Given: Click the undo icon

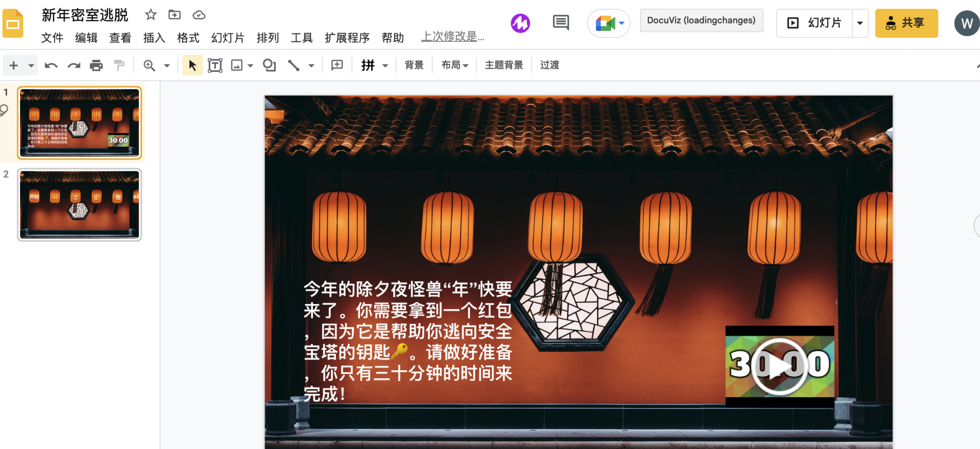Looking at the screenshot, I should click(50, 65).
